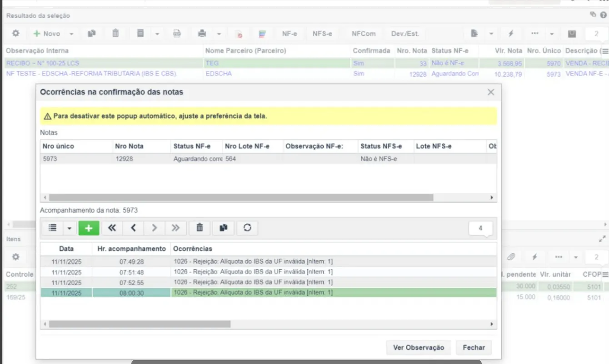Open settings gear in Resultado da seleção toolbar
The image size is (609, 364).
click(16, 34)
